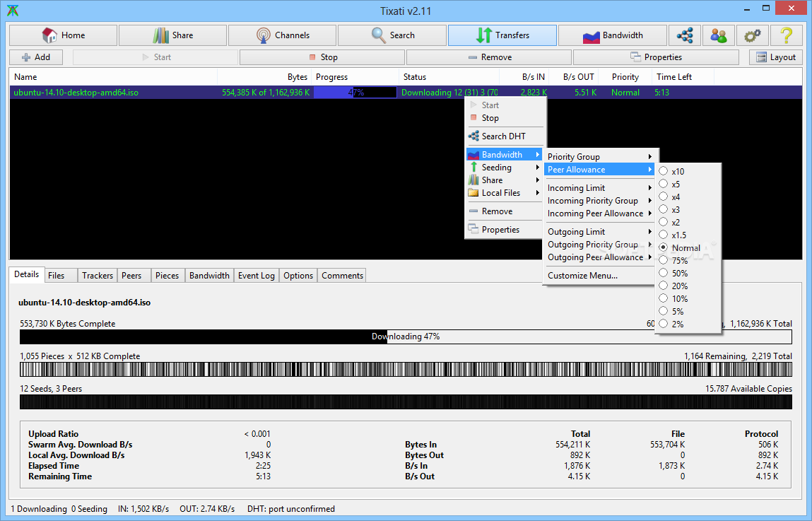The image size is (812, 521).
Task: Open the users group icon
Action: point(718,35)
